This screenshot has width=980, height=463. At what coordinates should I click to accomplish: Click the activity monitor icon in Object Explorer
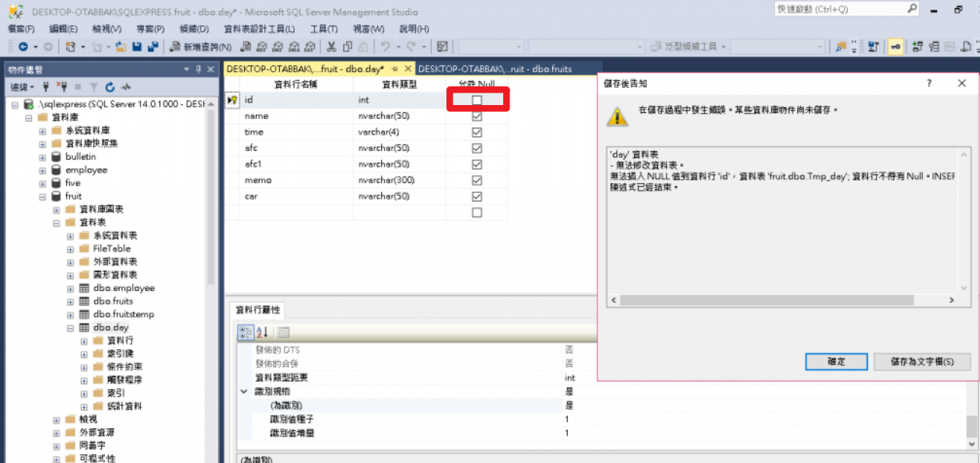click(125, 86)
